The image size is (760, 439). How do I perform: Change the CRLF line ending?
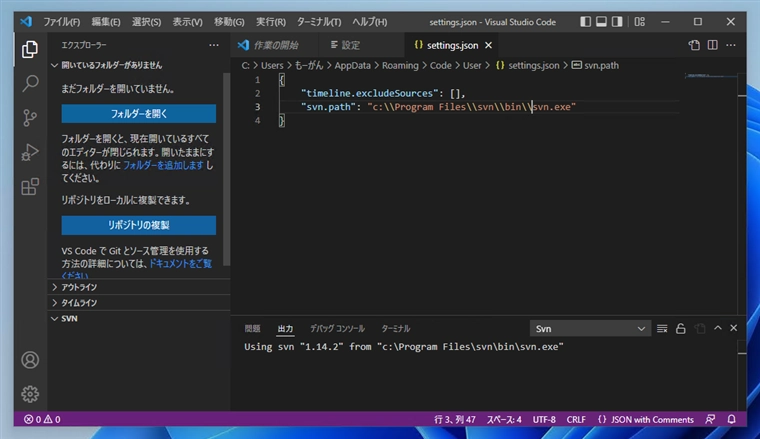[576, 419]
